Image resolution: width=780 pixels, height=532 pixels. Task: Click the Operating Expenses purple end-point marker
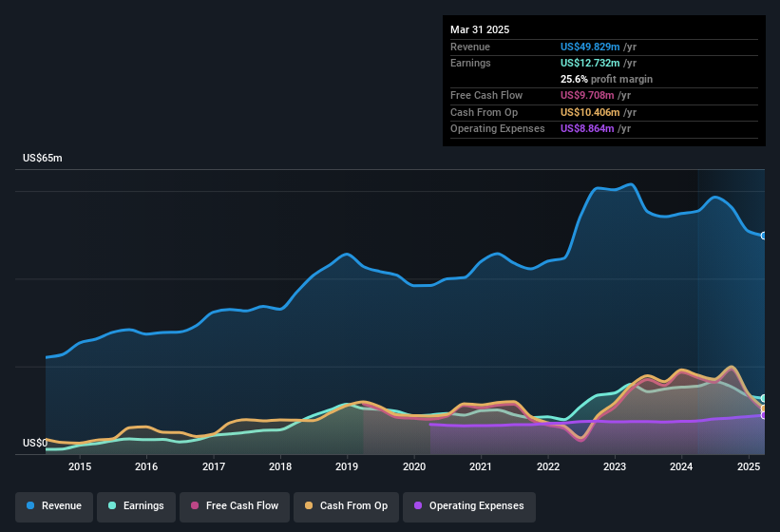[764, 415]
